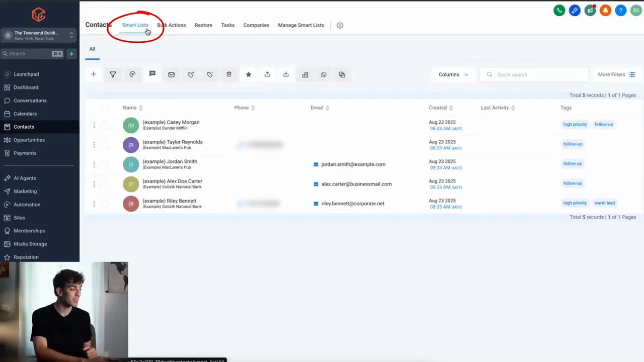This screenshot has width=644, height=362.
Task: Open the WhatsApp icon in the toolbar
Action: 324,74
